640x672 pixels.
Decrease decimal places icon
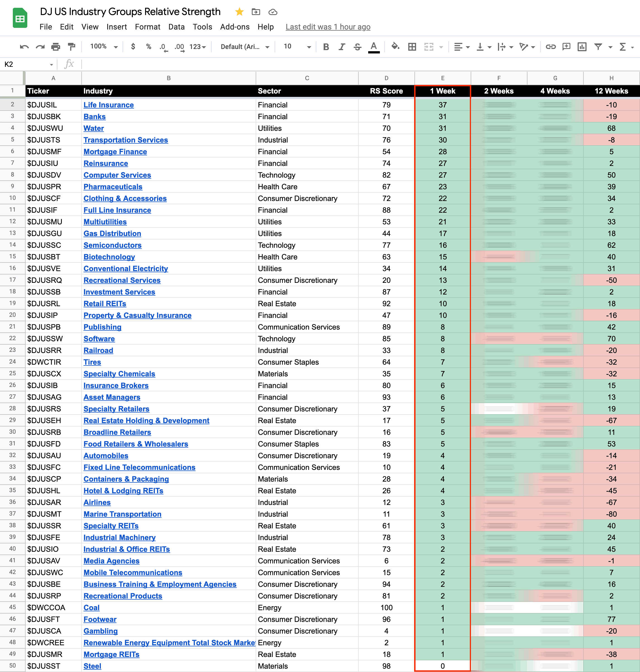coord(164,47)
